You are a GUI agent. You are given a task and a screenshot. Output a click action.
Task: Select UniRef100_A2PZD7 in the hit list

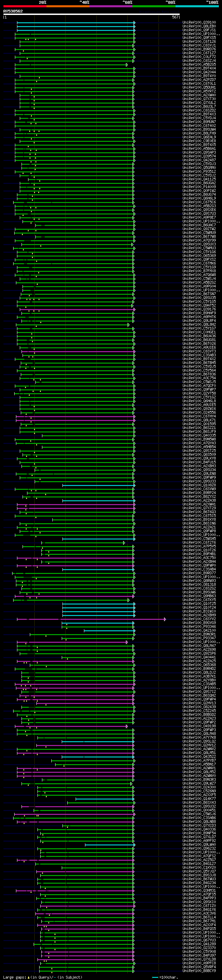pos(199,80)
